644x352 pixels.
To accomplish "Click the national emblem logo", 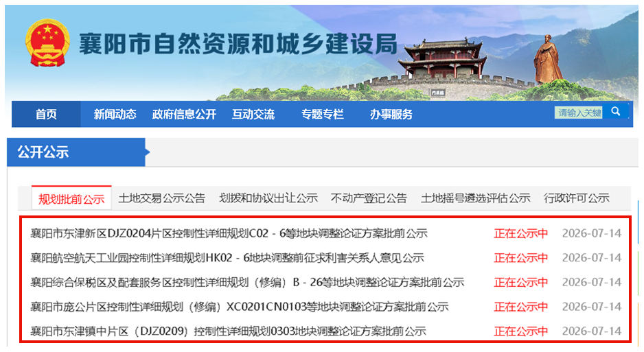I will pos(47,43).
